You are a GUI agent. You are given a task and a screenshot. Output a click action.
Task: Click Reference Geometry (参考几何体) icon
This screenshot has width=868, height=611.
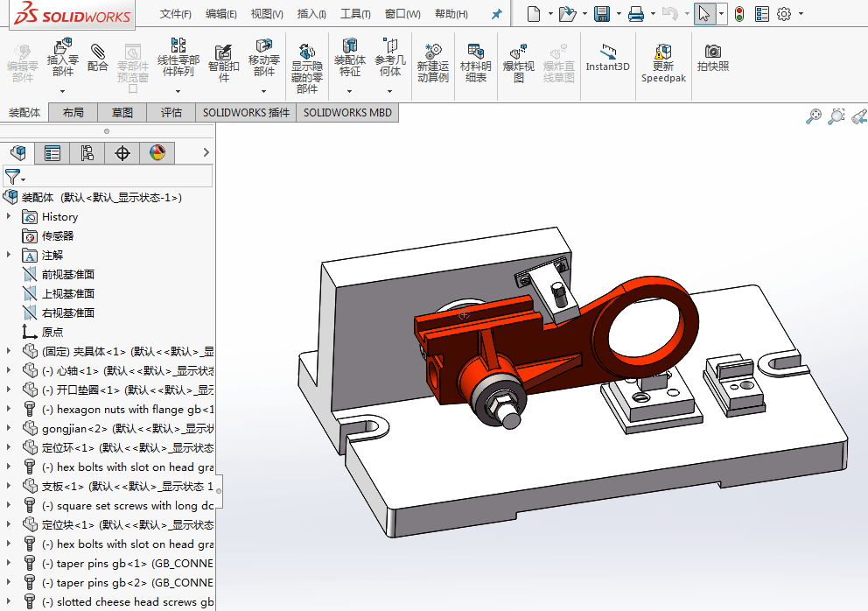coord(390,57)
